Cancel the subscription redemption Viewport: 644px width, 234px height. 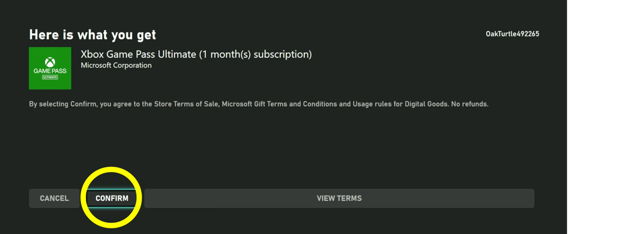[x=54, y=198]
